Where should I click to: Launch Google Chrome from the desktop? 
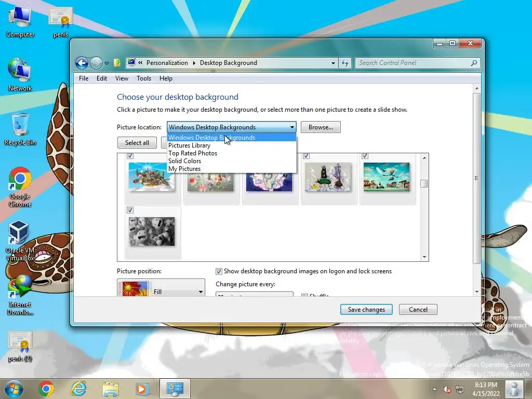click(20, 187)
